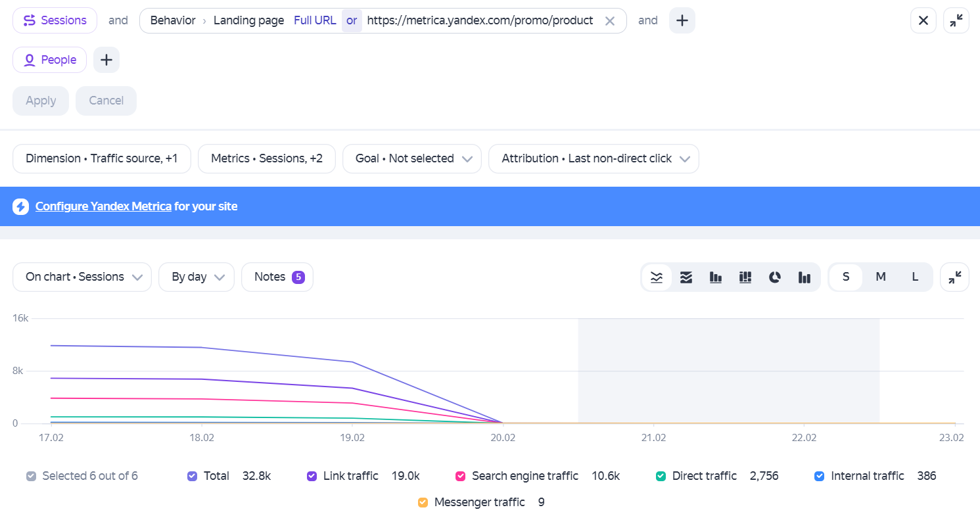The width and height of the screenshot is (980, 518).
Task: Select chart size M
Action: click(881, 277)
